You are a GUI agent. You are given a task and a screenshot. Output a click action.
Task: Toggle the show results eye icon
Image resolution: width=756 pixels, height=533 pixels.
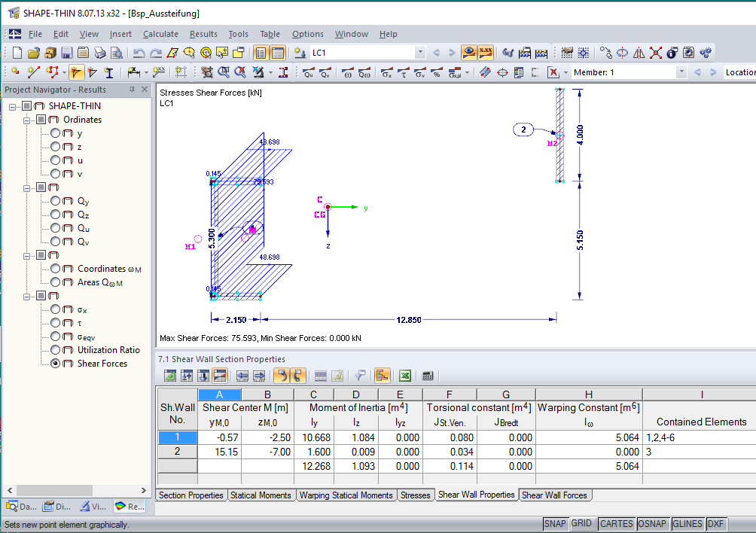tap(469, 53)
